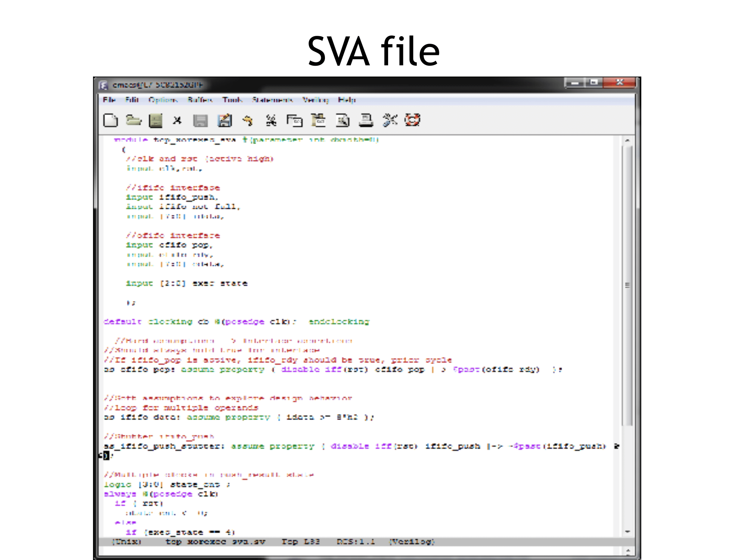Click the grayed-out Save buffer icon
This screenshot has width=747, height=560.
(x=200, y=121)
